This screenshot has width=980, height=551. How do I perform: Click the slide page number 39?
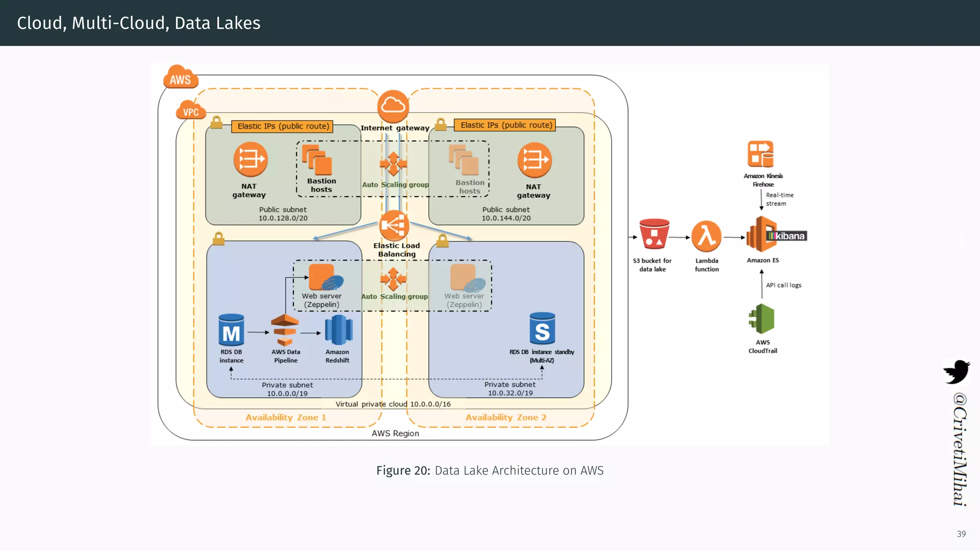[961, 534]
